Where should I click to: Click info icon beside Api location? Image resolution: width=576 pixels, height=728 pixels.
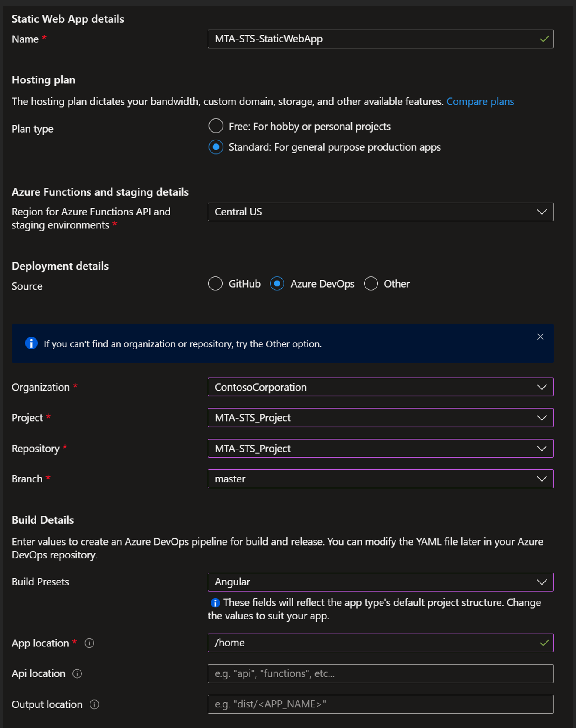[x=77, y=673]
